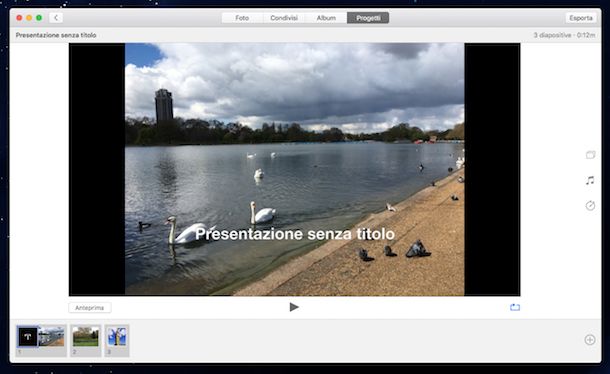Add a slide with plus icon

590,340
